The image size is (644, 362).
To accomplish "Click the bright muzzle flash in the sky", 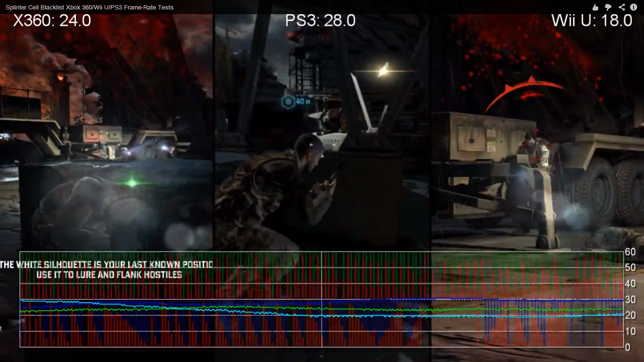I will coord(383,71).
